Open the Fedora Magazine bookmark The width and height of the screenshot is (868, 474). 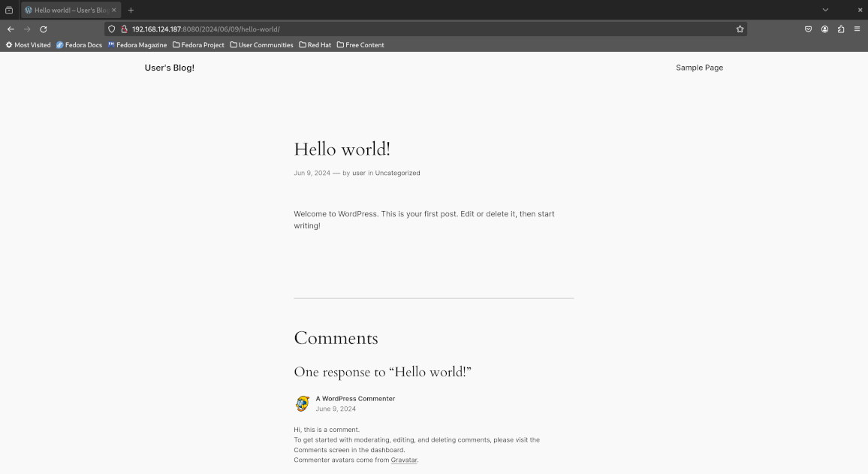[137, 45]
